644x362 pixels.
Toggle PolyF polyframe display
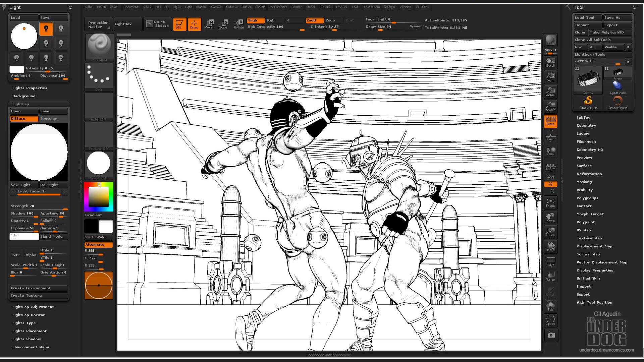pos(550,261)
